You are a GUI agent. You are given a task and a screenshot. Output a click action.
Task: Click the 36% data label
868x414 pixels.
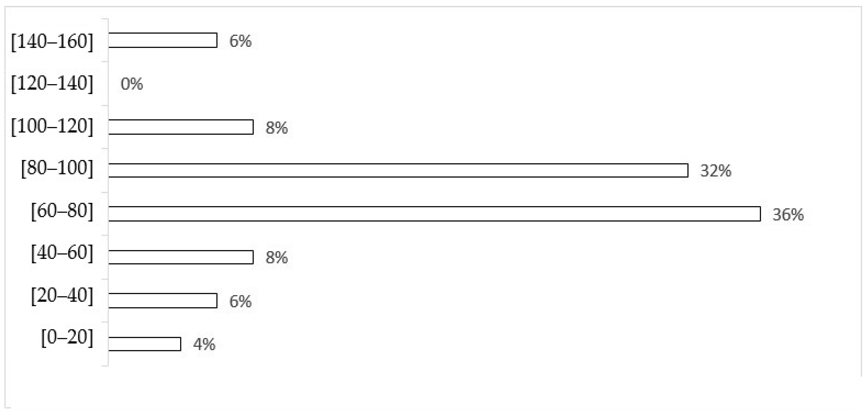coord(788,215)
